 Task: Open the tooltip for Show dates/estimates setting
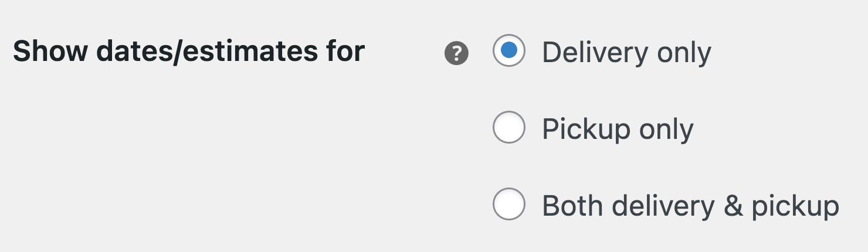(x=456, y=53)
